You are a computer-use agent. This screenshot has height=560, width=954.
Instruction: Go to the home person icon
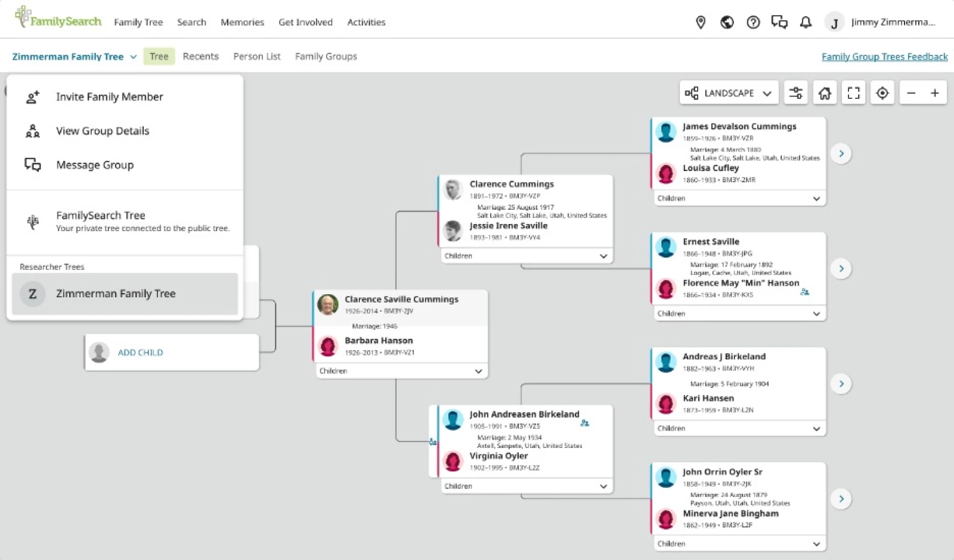tap(825, 93)
